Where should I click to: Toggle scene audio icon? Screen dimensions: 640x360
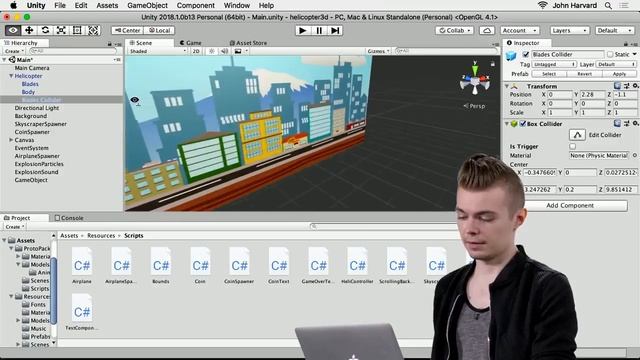click(x=224, y=51)
